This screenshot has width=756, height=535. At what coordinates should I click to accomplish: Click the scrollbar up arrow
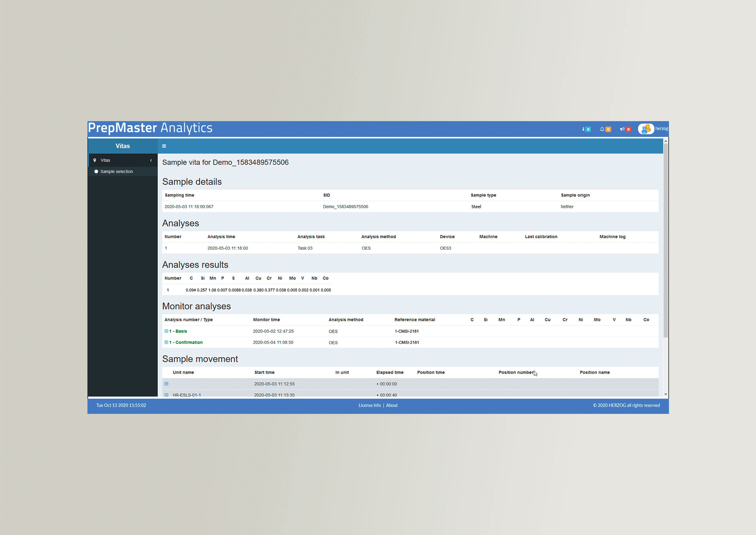point(666,141)
